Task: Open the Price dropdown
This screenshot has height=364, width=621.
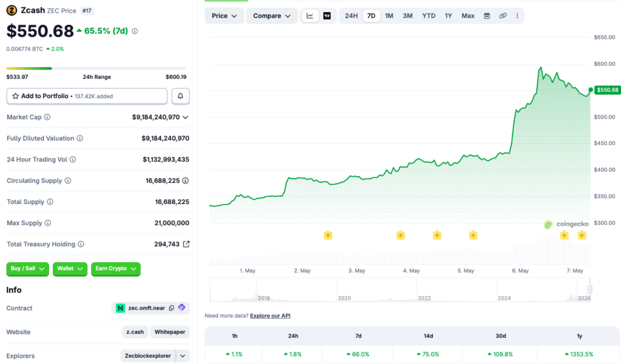Action: tap(224, 16)
